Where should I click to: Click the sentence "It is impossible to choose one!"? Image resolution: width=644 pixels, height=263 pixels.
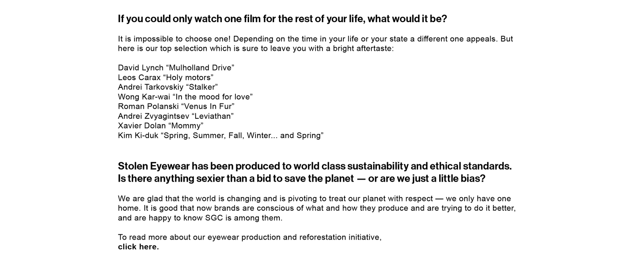174,39
